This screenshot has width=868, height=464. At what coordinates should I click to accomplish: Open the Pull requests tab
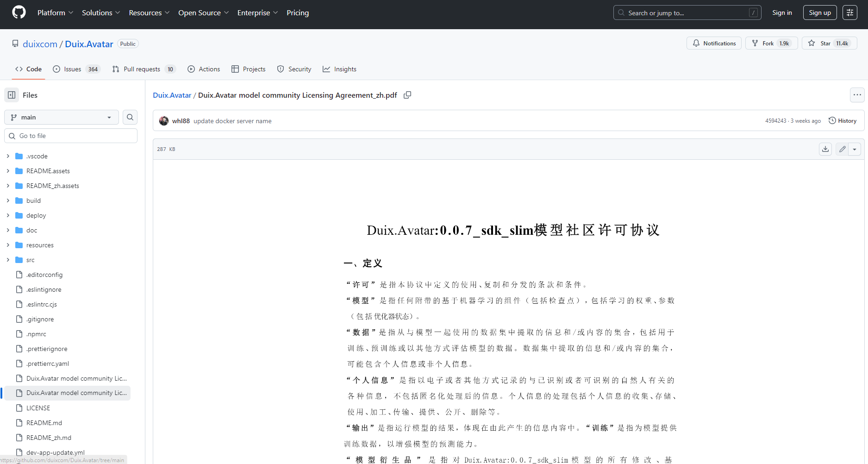tap(143, 69)
